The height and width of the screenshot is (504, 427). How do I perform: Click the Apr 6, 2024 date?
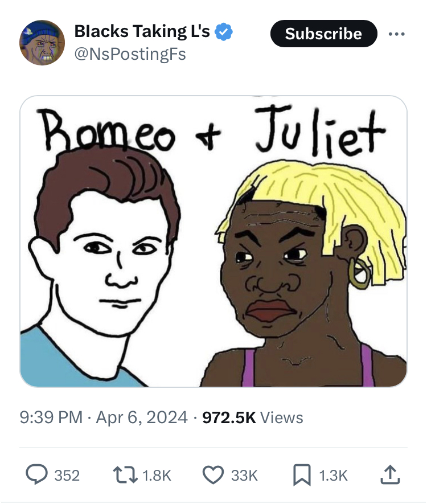click(142, 418)
